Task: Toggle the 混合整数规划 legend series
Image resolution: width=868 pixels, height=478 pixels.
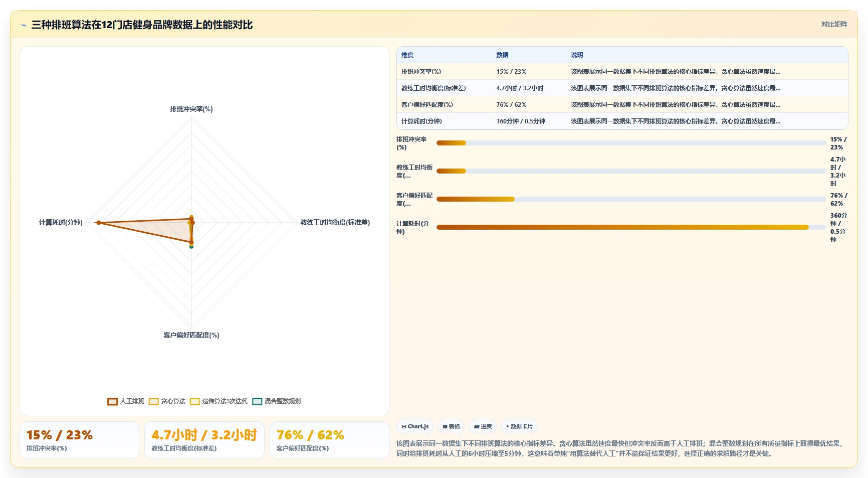Action: pos(276,401)
